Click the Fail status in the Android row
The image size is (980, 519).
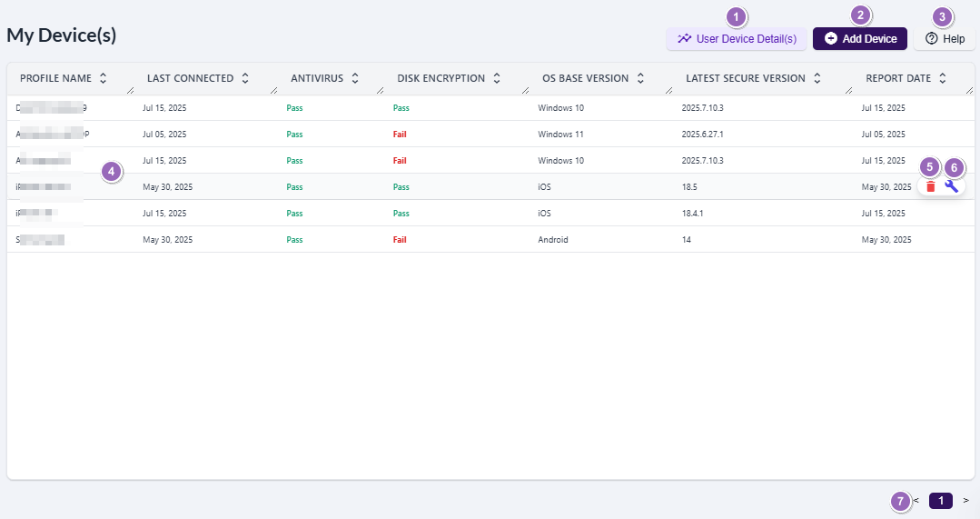pyautogui.click(x=400, y=239)
